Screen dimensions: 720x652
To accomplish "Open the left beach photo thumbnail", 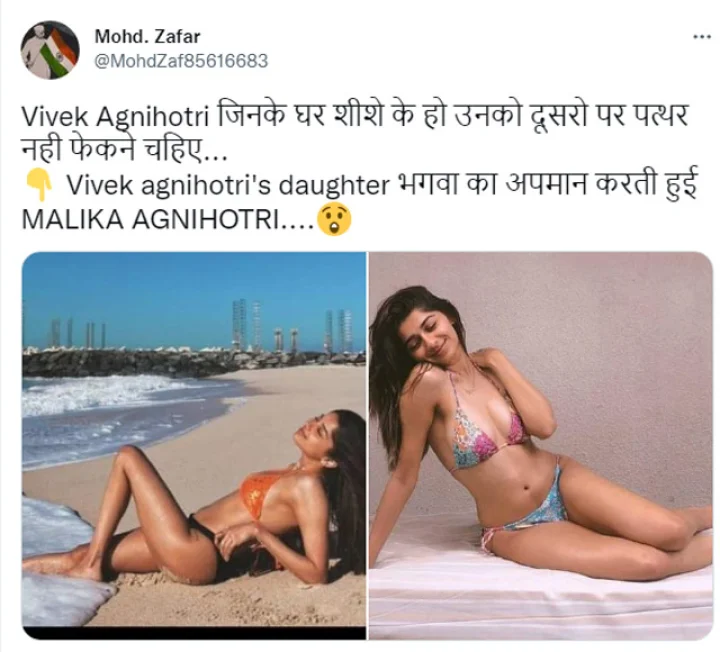I will pyautogui.click(x=194, y=445).
